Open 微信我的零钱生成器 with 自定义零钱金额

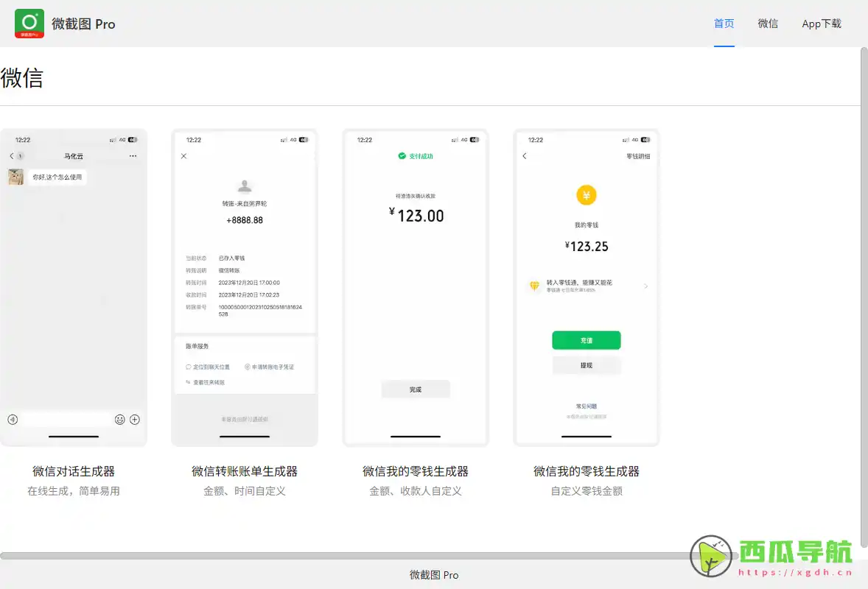pos(587,471)
